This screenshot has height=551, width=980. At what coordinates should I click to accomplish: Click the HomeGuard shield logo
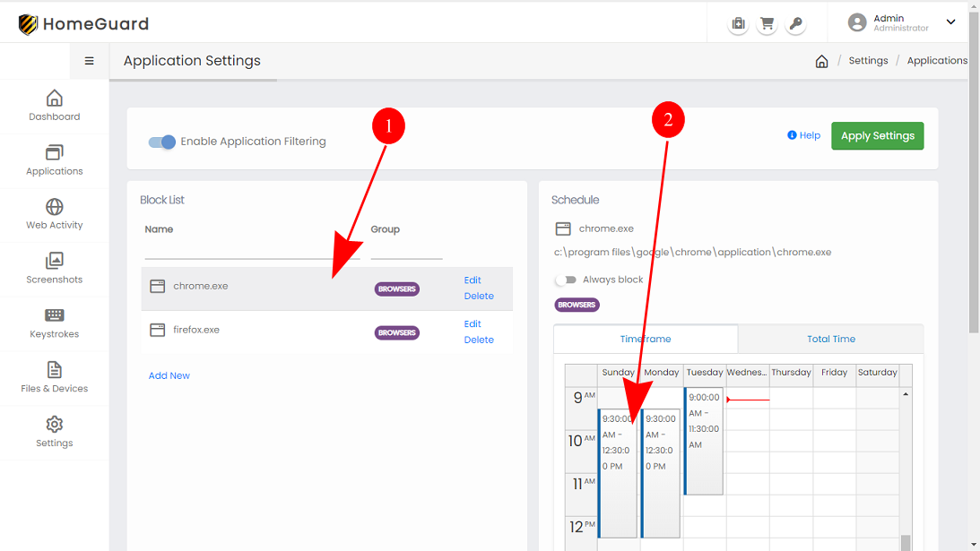pos(28,24)
